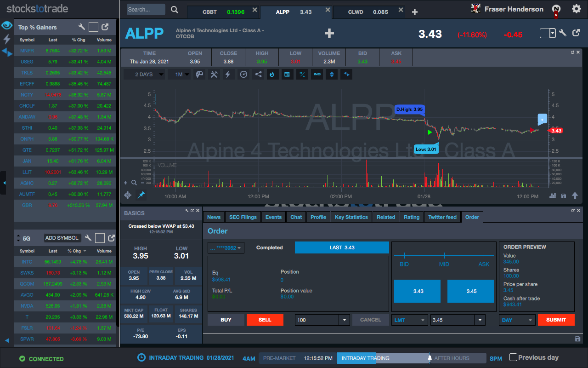Image resolution: width=588 pixels, height=368 pixels.
Task: Pop out the Top % Gainers panel
Action: point(105,27)
